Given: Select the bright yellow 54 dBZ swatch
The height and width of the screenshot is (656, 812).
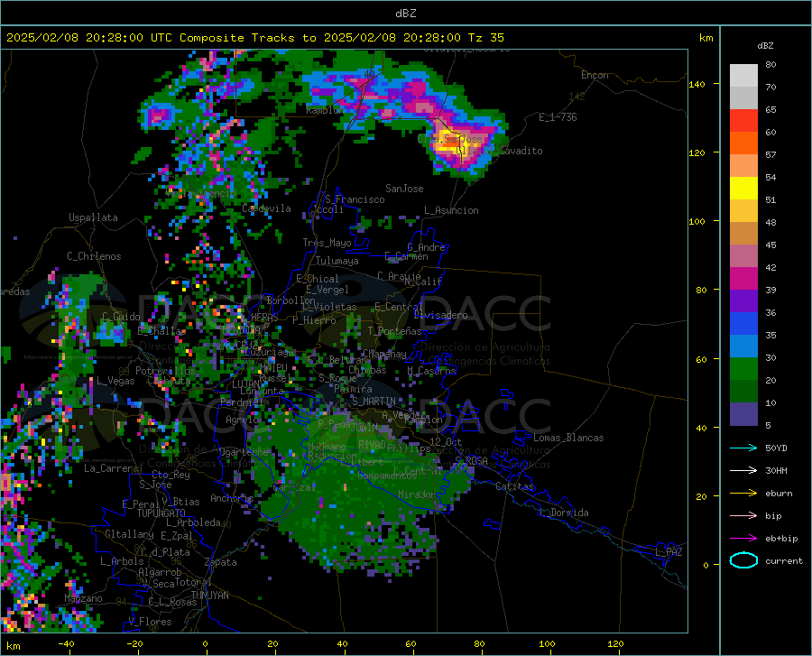Looking at the screenshot, I should (x=743, y=188).
